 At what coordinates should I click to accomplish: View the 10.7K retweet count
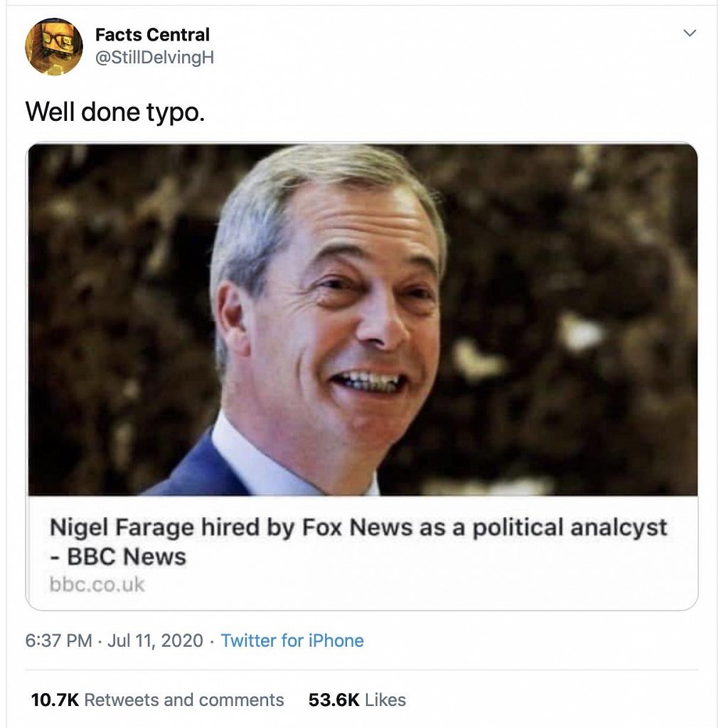point(54,700)
